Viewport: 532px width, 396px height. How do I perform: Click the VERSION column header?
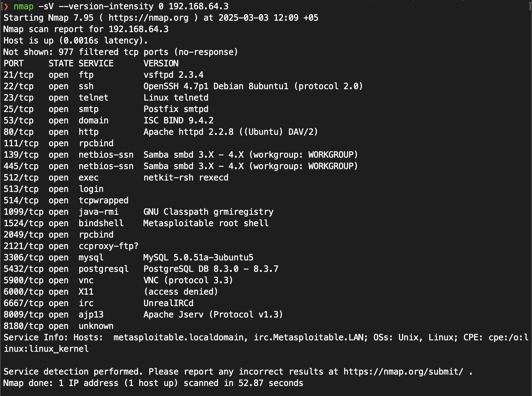click(x=161, y=64)
